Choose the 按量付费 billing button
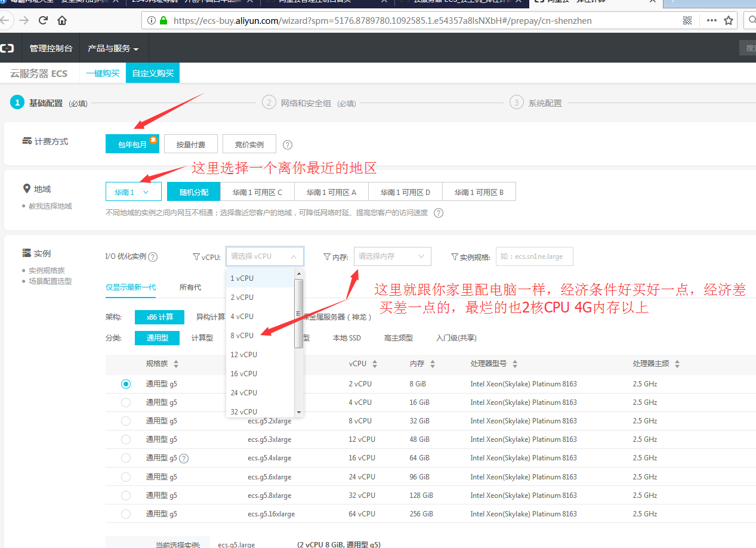Screen dimensions: 756x548 click(x=190, y=144)
